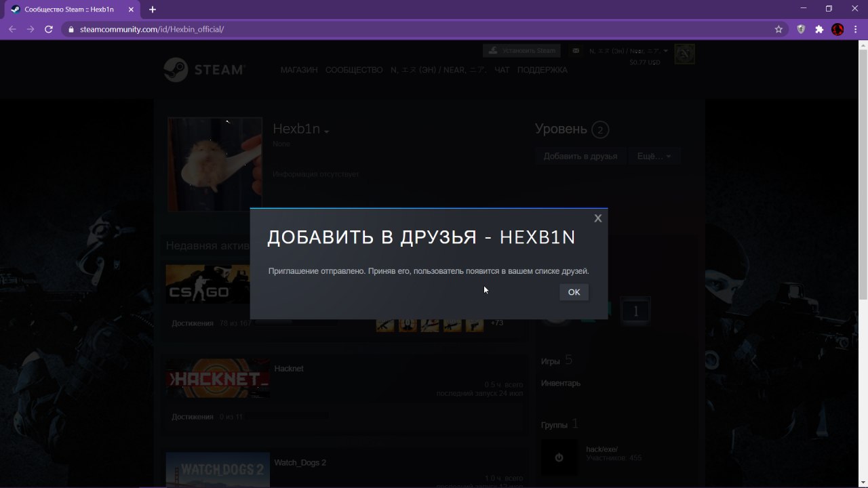Open СООБЩЕСТВО community menu
The height and width of the screenshot is (488, 868).
(x=354, y=70)
